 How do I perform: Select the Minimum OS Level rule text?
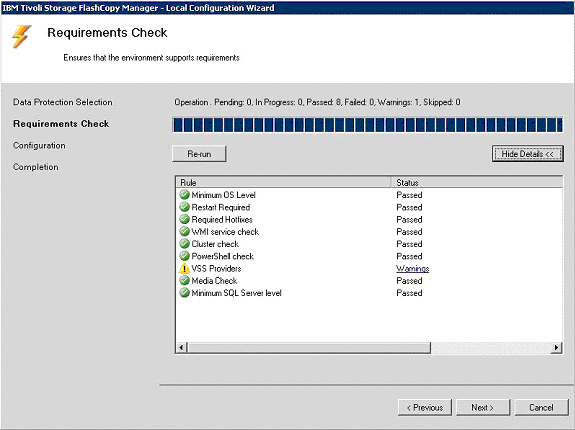(223, 195)
